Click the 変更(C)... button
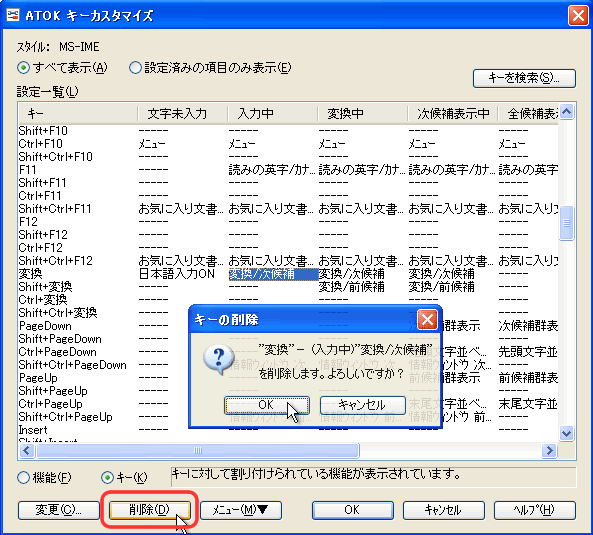The height and width of the screenshot is (535, 593). 59,510
